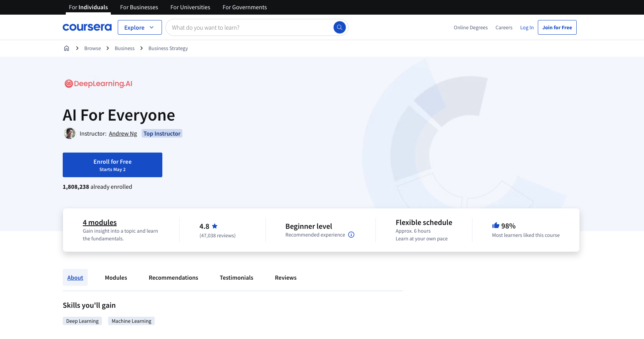Click the Join for Free button
This screenshot has height=339, width=644.
[557, 27]
